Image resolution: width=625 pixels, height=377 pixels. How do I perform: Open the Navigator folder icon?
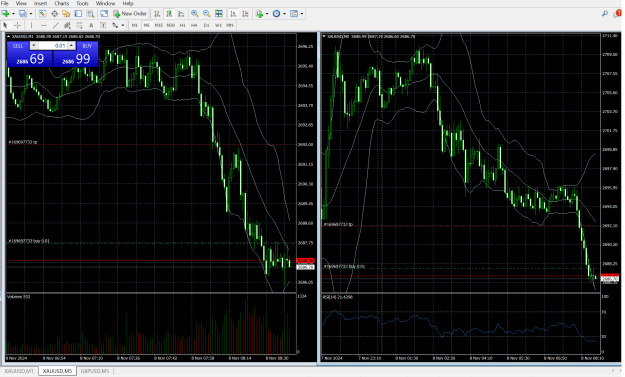(66, 14)
